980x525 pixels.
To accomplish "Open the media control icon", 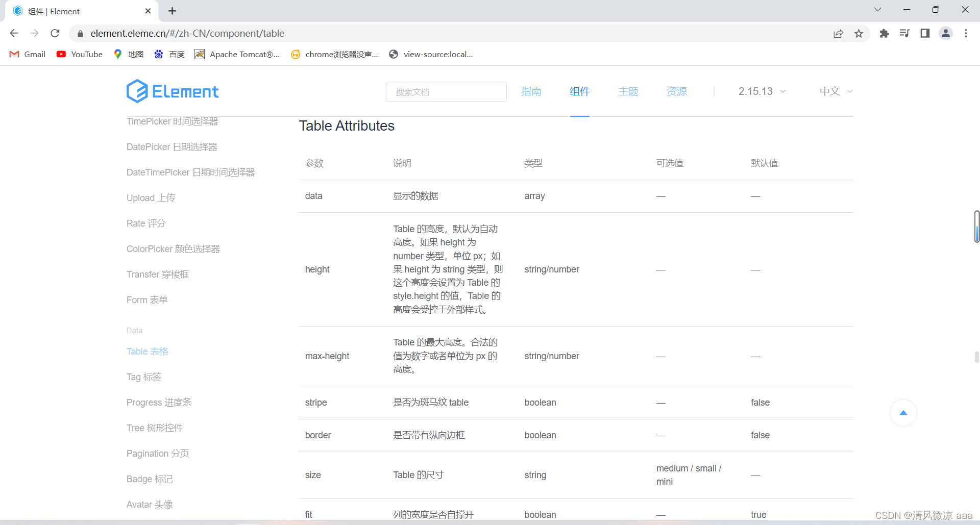I will [904, 33].
